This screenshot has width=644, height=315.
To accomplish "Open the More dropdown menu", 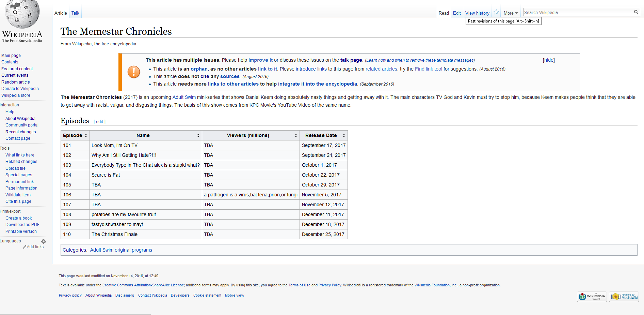I will pyautogui.click(x=511, y=13).
